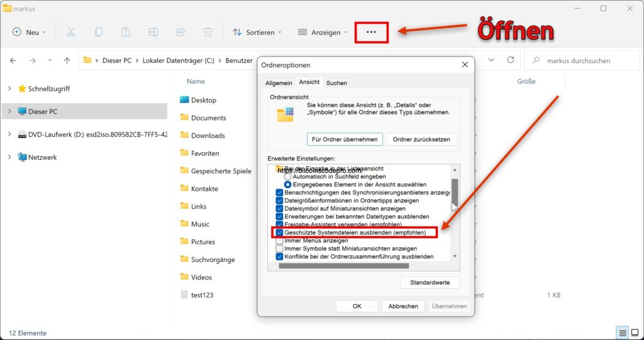Select the Suchvorgänge folder
644x340 pixels.
[x=208, y=259]
